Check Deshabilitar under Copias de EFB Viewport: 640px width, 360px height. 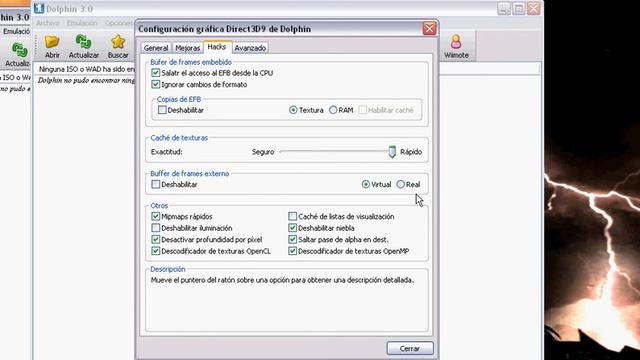(x=162, y=110)
